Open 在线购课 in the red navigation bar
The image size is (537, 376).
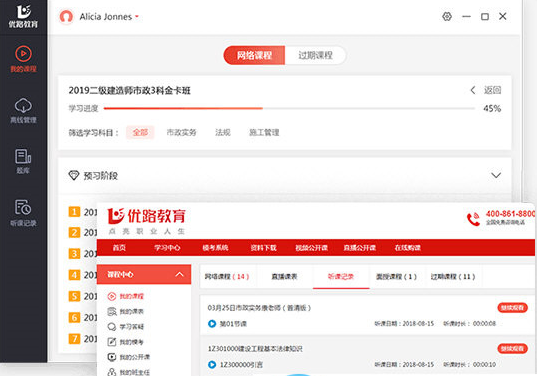[408, 248]
